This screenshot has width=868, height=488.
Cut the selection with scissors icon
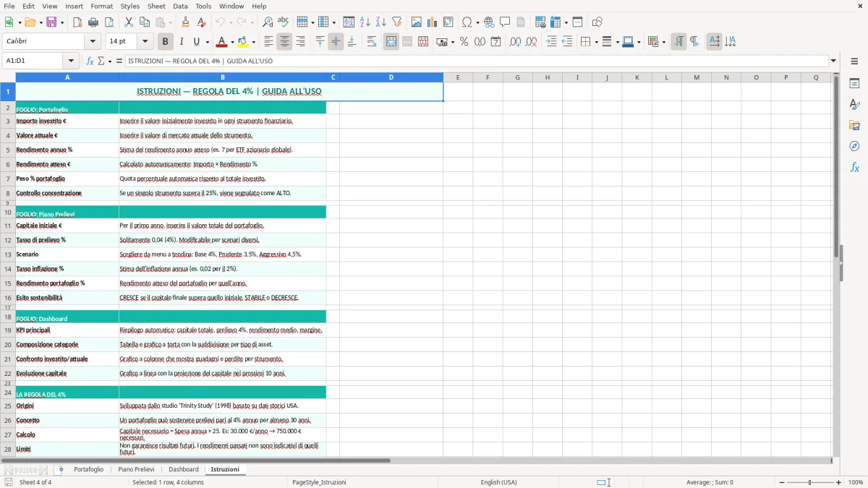click(x=129, y=22)
